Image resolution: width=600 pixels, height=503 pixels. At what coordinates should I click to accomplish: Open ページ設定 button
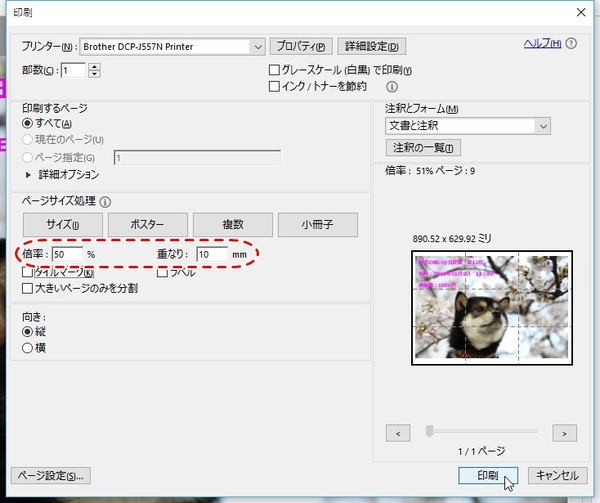[x=51, y=476]
